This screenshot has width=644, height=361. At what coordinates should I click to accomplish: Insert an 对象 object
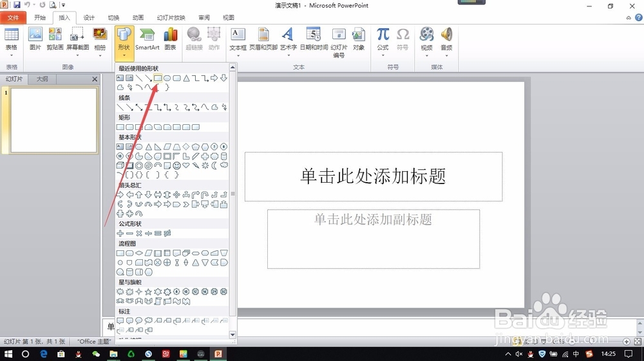click(359, 39)
